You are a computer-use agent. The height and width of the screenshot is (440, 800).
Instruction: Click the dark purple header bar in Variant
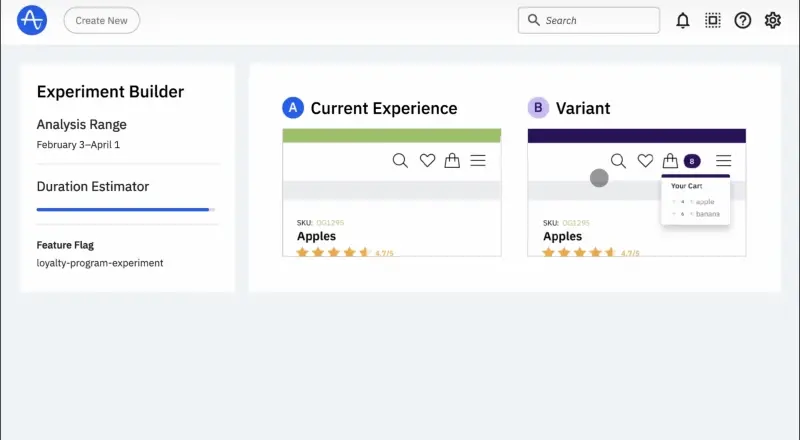click(637, 135)
